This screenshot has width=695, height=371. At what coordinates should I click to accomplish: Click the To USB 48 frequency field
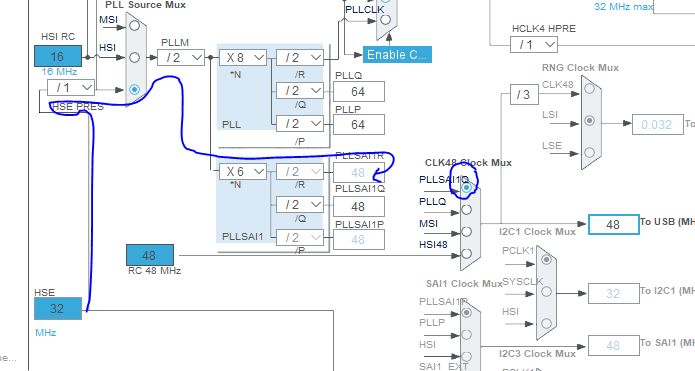pyautogui.click(x=613, y=225)
